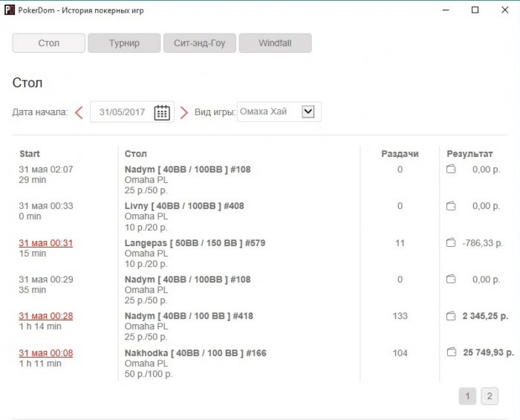The height and width of the screenshot is (420, 520).
Task: Go to page 2 of results
Action: click(490, 396)
